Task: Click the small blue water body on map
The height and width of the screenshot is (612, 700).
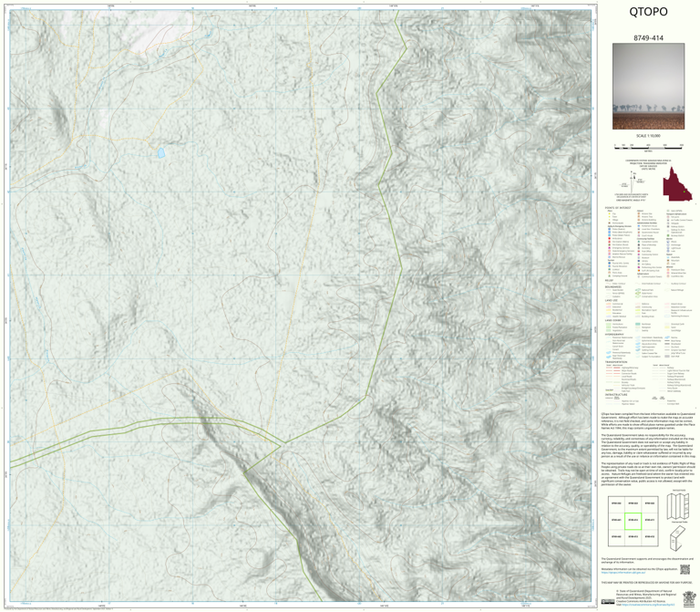Action: click(161, 153)
